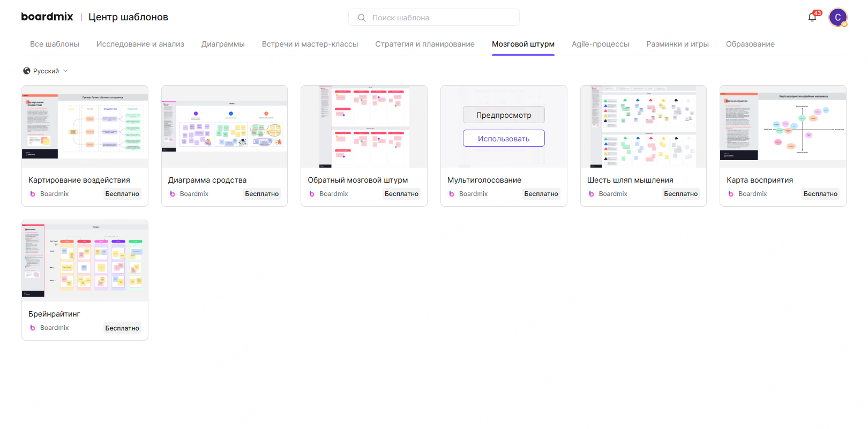This screenshot has height=429, width=868.
Task: Click the boardmix logo
Action: (x=47, y=17)
